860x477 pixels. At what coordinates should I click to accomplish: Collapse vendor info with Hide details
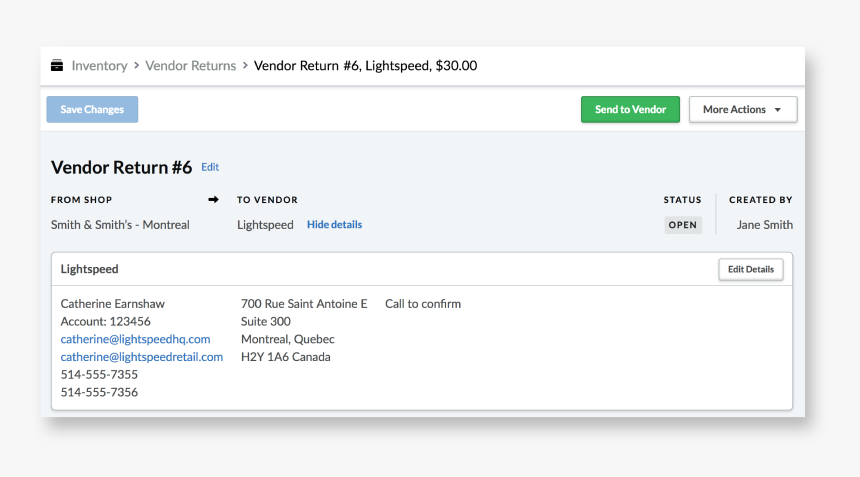click(334, 225)
